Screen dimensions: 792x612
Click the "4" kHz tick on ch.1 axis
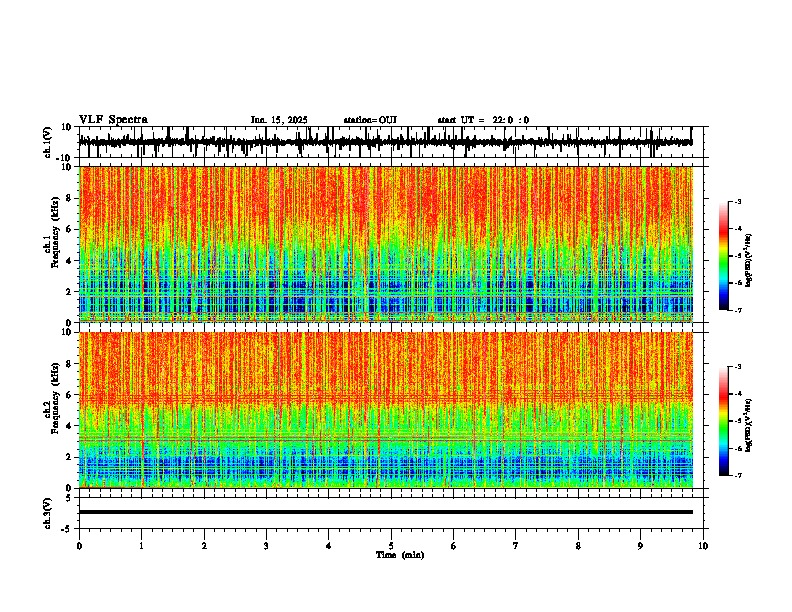click(70, 261)
